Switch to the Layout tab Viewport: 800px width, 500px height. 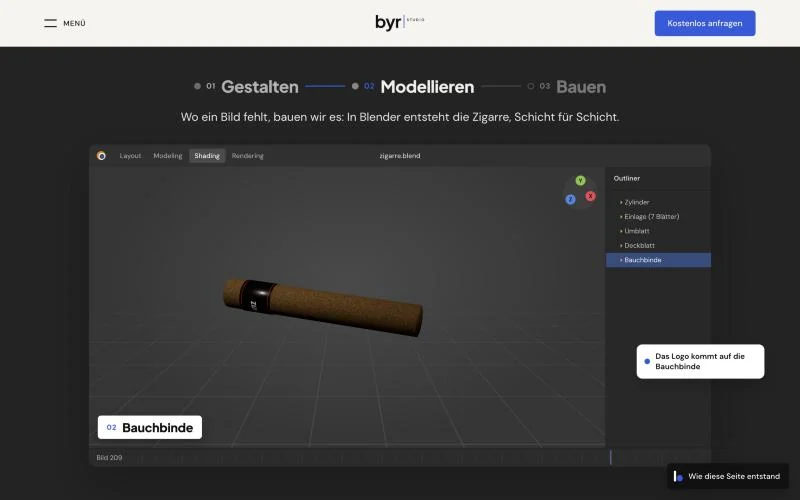tap(130, 156)
